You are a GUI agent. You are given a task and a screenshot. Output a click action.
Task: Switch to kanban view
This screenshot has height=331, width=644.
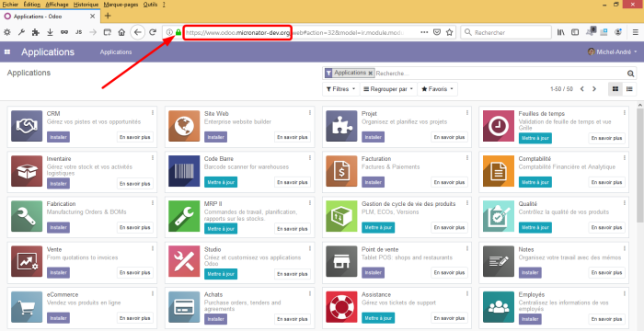[615, 88]
